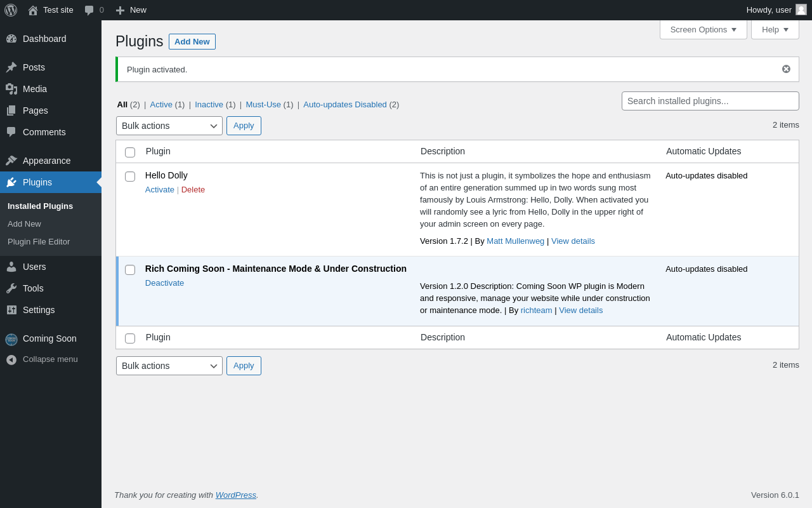
Task: Dismiss the Plugin activated notice
Action: pyautogui.click(x=786, y=69)
